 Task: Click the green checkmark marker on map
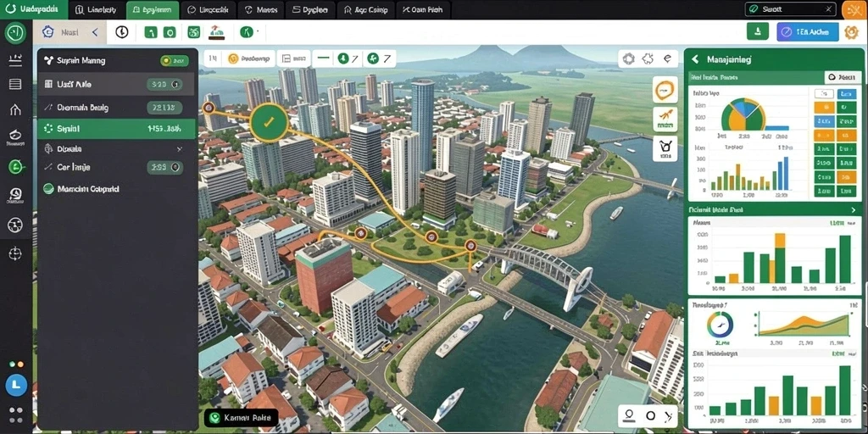coord(269,123)
